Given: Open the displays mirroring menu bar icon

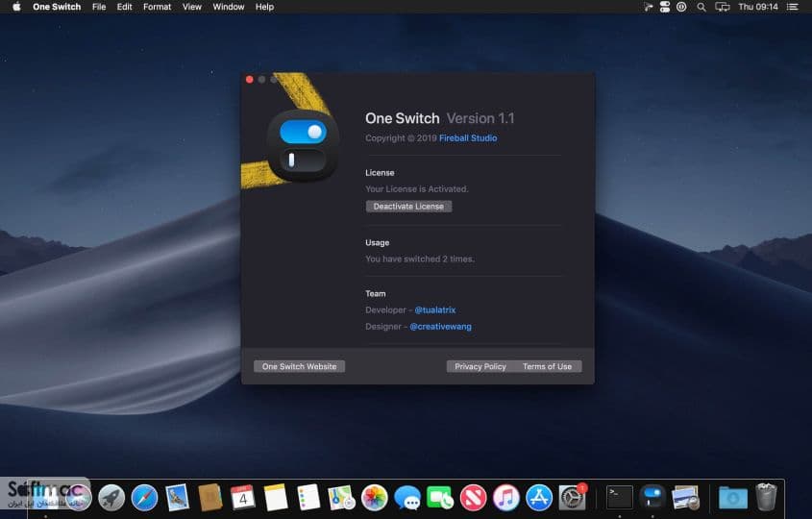Looking at the screenshot, I should coord(723,7).
